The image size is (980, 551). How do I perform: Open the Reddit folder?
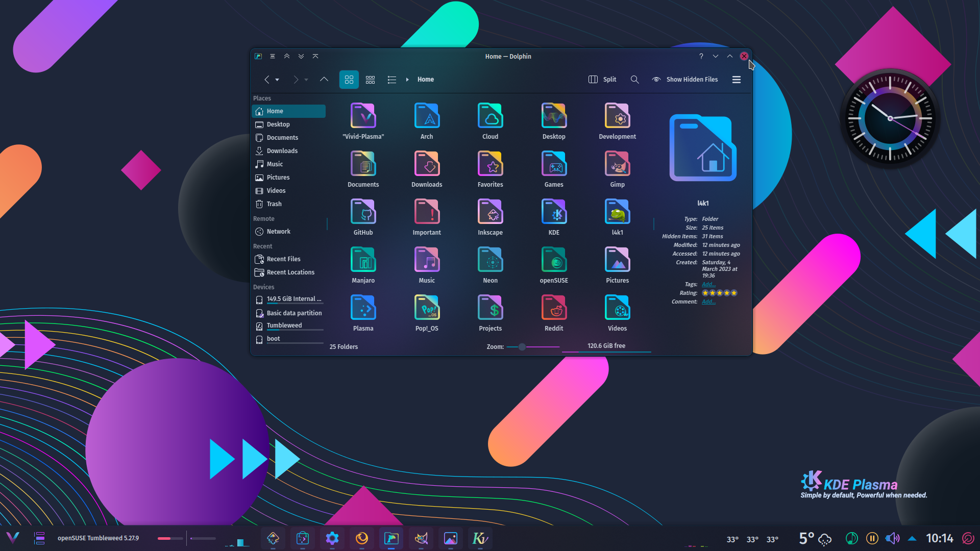(x=554, y=313)
